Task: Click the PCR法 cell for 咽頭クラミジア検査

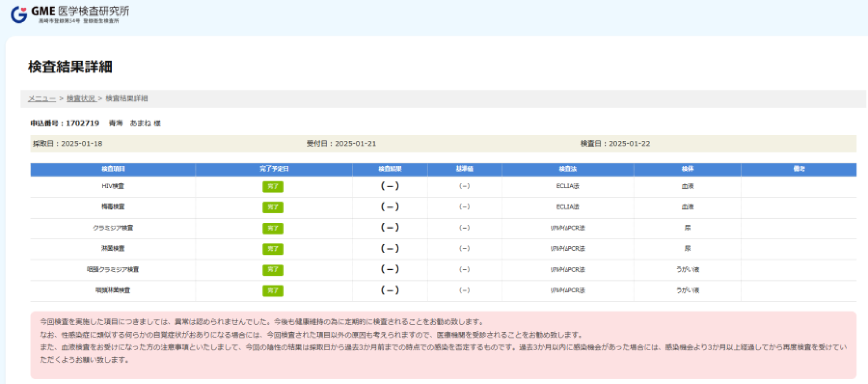Action: tap(568, 270)
